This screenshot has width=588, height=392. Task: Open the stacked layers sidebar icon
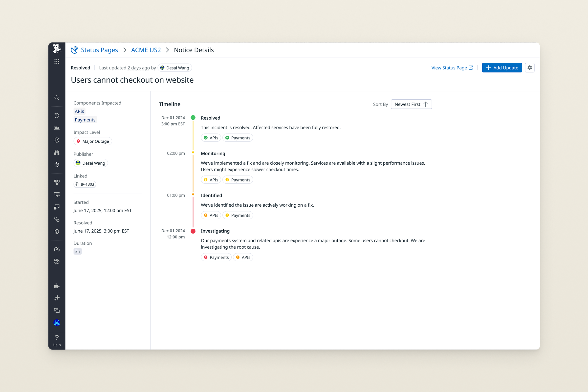[x=57, y=165]
